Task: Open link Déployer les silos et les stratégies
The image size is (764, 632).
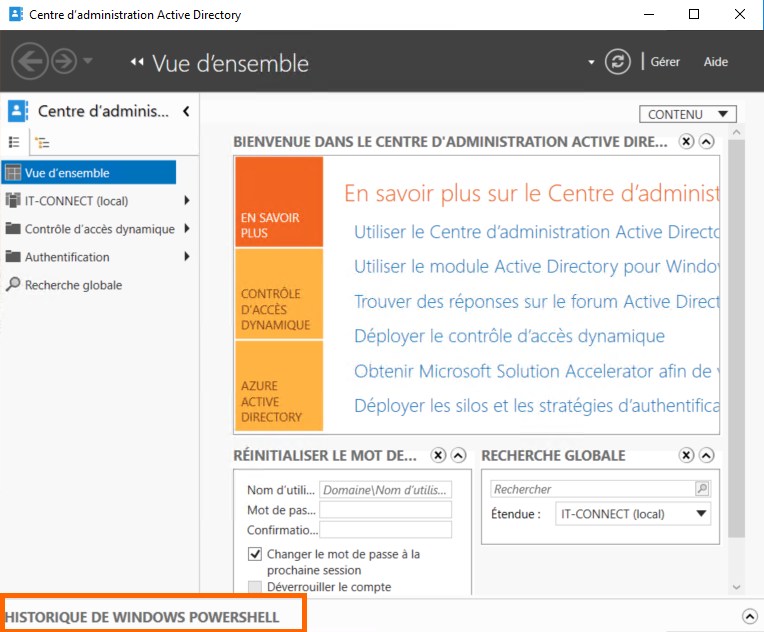Action: [536, 406]
